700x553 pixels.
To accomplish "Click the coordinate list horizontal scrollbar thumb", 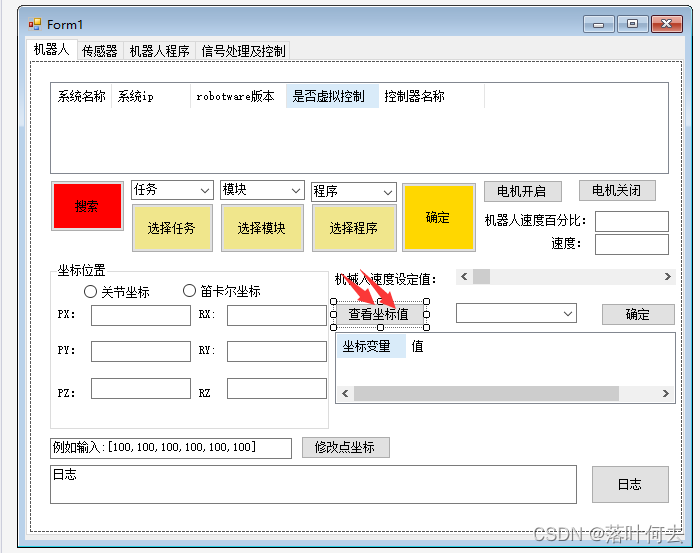I will tap(486, 394).
